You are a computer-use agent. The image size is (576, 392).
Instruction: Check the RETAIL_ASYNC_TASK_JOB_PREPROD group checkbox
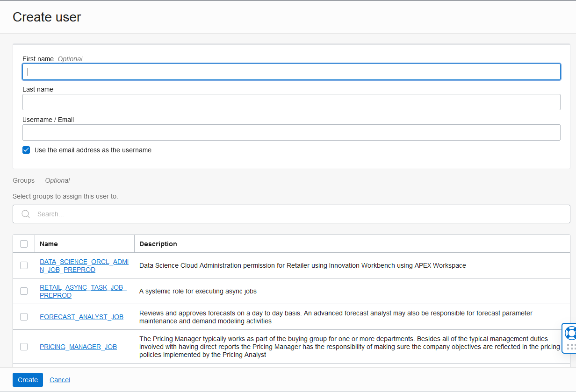(24, 291)
